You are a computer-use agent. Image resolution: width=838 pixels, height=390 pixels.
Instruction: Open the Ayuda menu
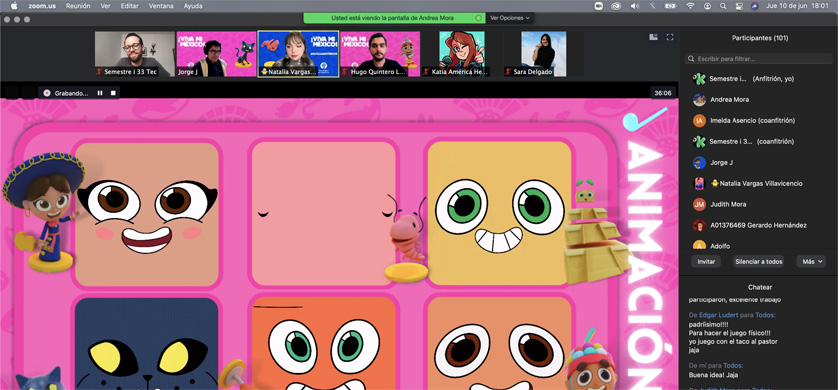[x=193, y=6]
